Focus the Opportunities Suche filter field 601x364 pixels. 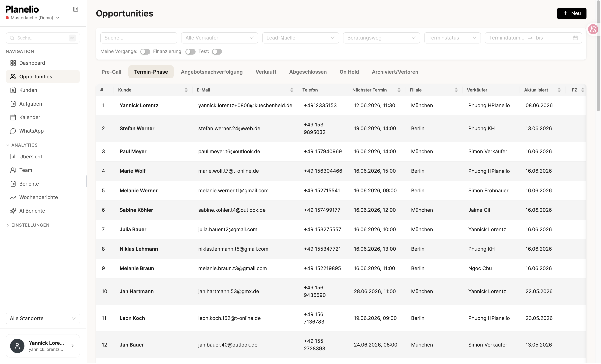pos(139,38)
